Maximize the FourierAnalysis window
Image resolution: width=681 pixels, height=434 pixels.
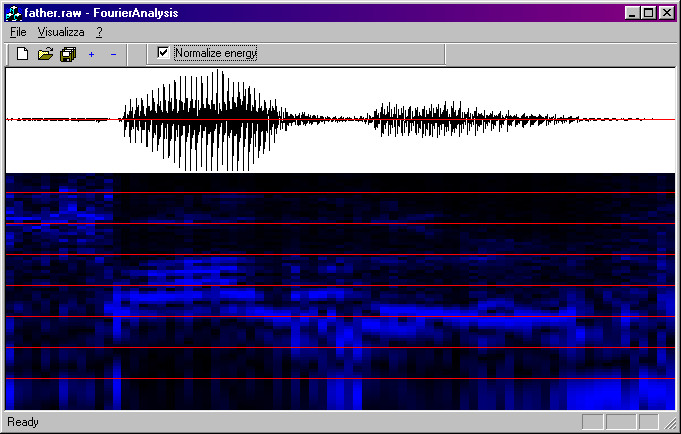(648, 13)
